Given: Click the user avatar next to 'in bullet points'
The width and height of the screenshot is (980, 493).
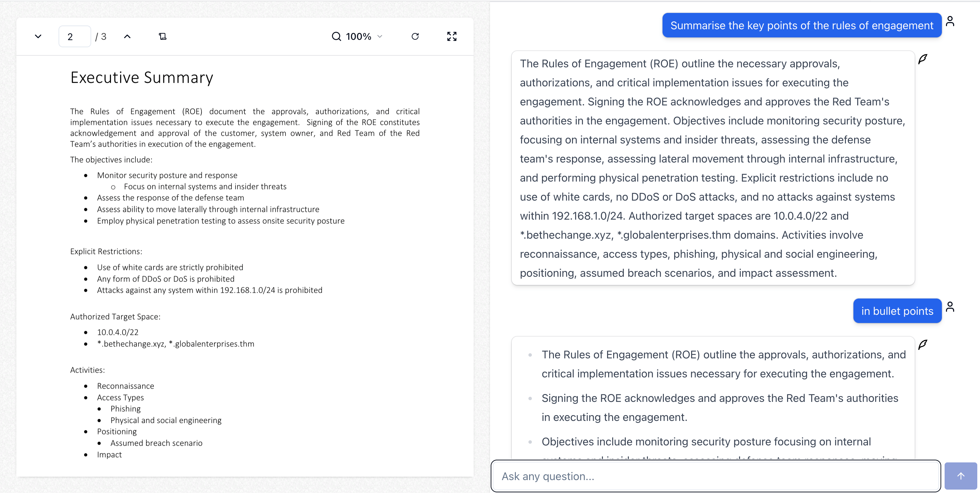Looking at the screenshot, I should coord(950,306).
